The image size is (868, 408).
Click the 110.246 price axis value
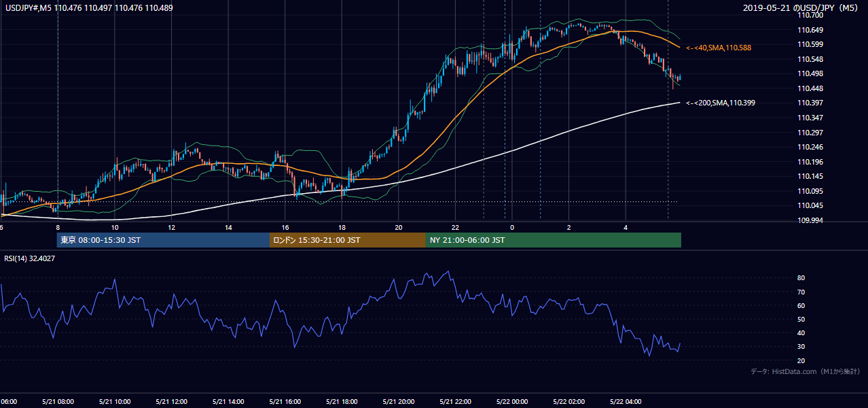[x=811, y=147]
